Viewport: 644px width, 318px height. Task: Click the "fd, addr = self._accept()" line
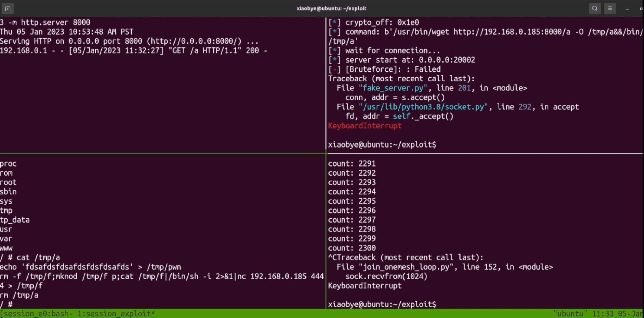[399, 116]
